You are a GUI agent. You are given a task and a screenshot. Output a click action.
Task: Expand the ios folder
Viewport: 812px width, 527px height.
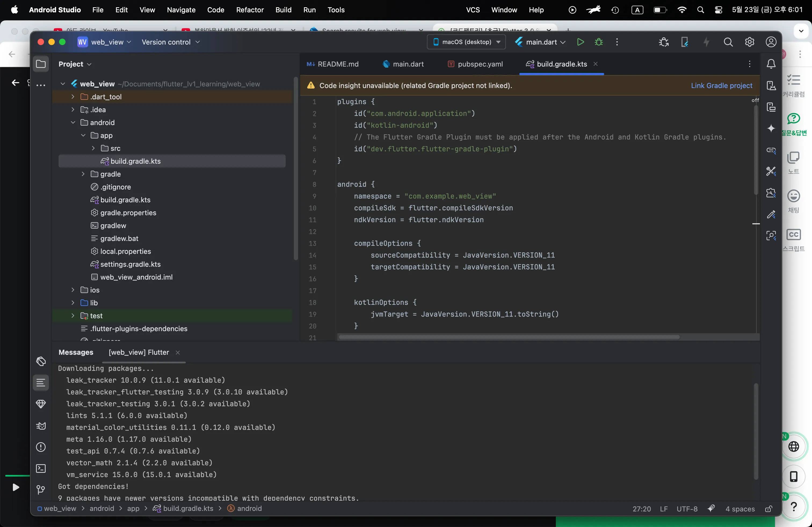pos(73,290)
